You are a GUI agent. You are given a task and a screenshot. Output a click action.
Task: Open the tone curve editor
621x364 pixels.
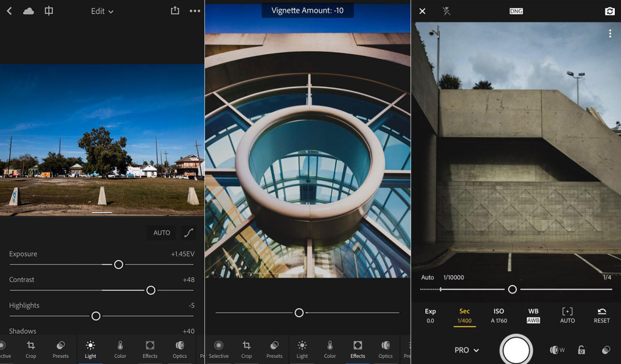[187, 233]
